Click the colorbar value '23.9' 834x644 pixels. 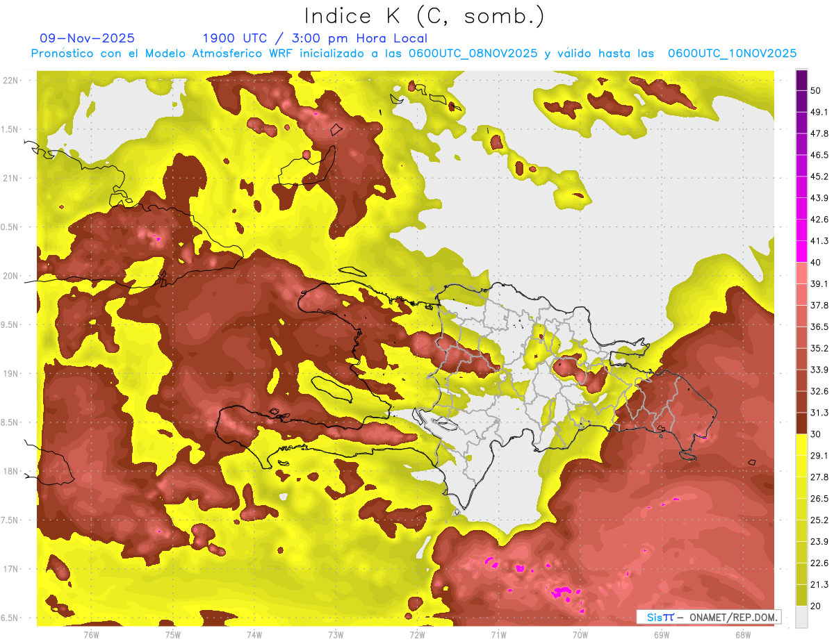(x=819, y=542)
